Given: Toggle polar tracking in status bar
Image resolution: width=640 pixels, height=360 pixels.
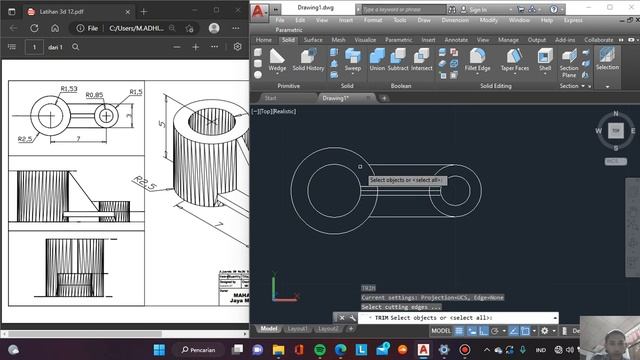Looking at the screenshot, I should (x=495, y=331).
